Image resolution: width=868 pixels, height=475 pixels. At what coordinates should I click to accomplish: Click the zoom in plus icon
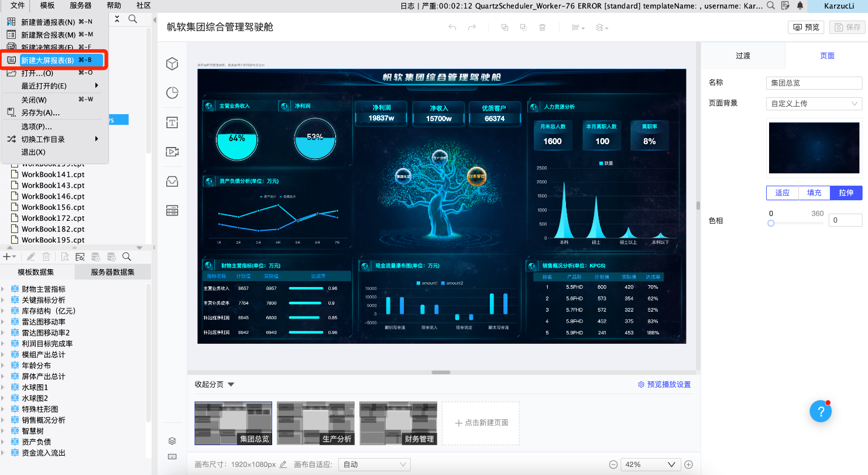pyautogui.click(x=688, y=464)
